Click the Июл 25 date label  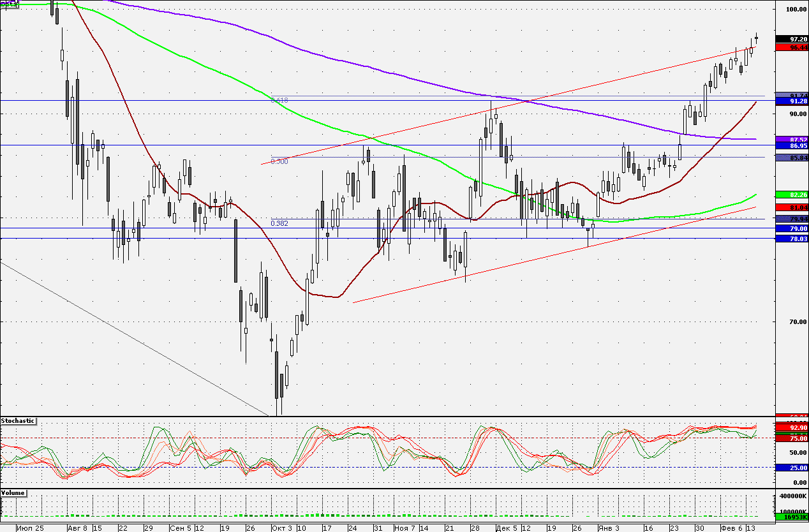pos(30,528)
